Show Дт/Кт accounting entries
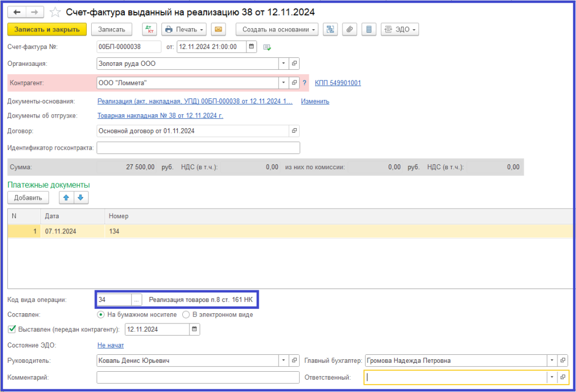Image resolution: width=576 pixels, height=392 pixels. point(149,29)
